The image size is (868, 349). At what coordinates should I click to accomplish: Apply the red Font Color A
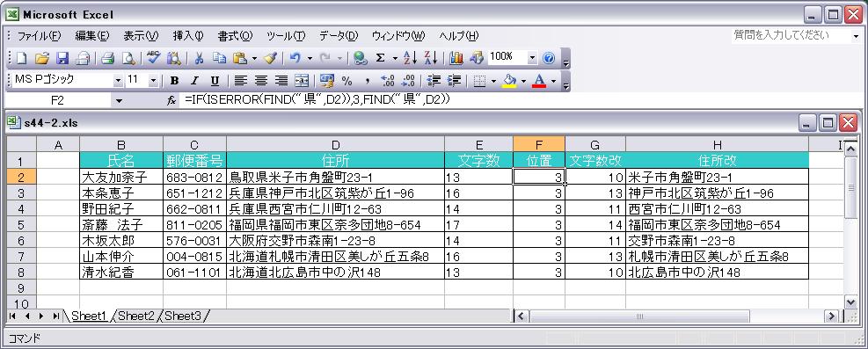pos(540,81)
